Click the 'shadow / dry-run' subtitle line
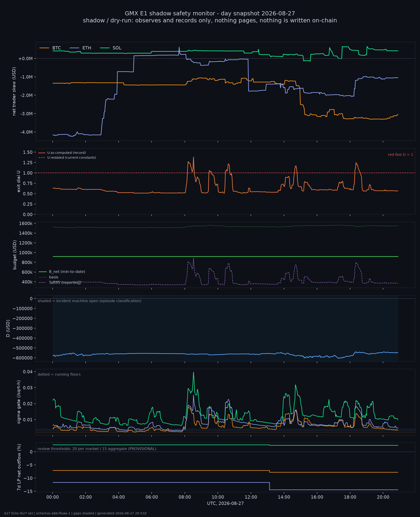The height and width of the screenshot is (517, 420). (x=210, y=20)
